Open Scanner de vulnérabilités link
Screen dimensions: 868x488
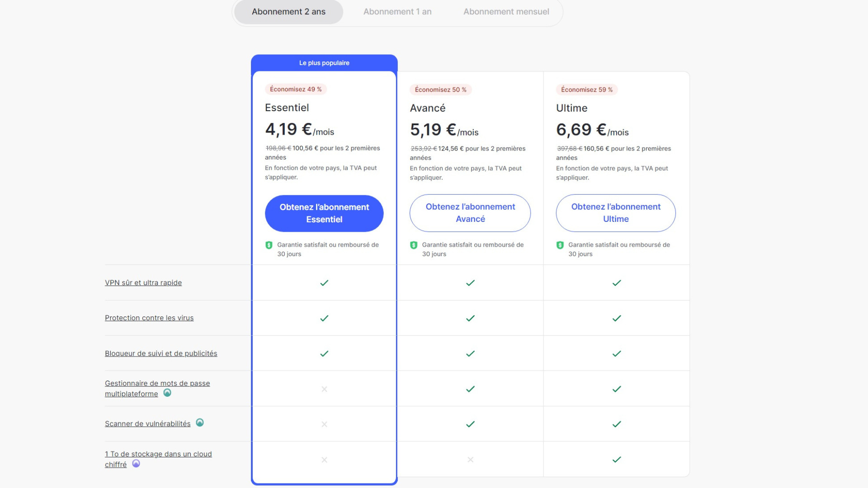[x=148, y=423]
